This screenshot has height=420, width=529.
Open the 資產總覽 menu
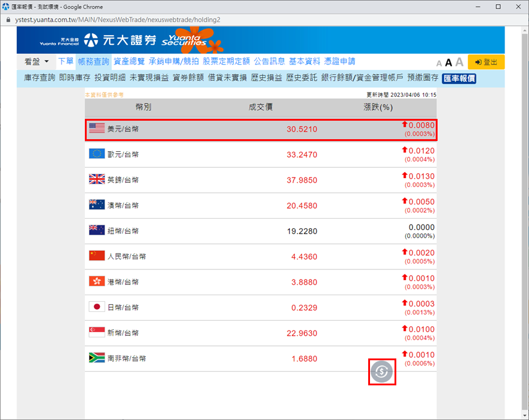(129, 62)
